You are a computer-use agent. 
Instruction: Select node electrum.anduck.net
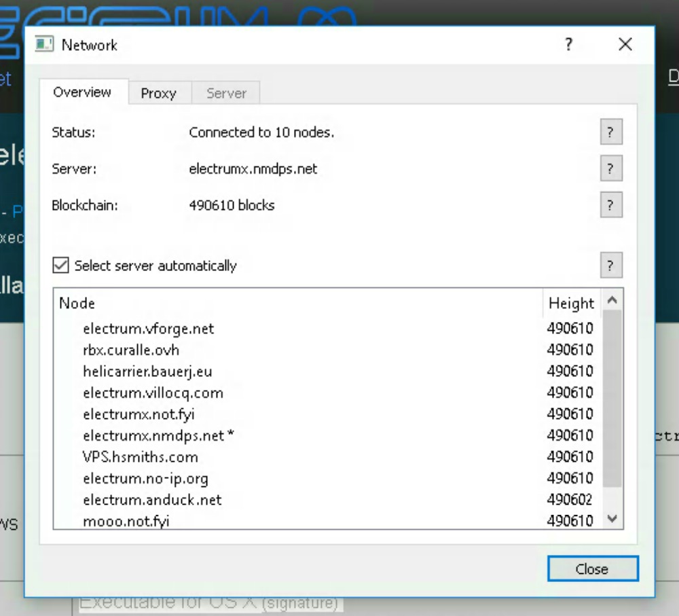(x=152, y=500)
